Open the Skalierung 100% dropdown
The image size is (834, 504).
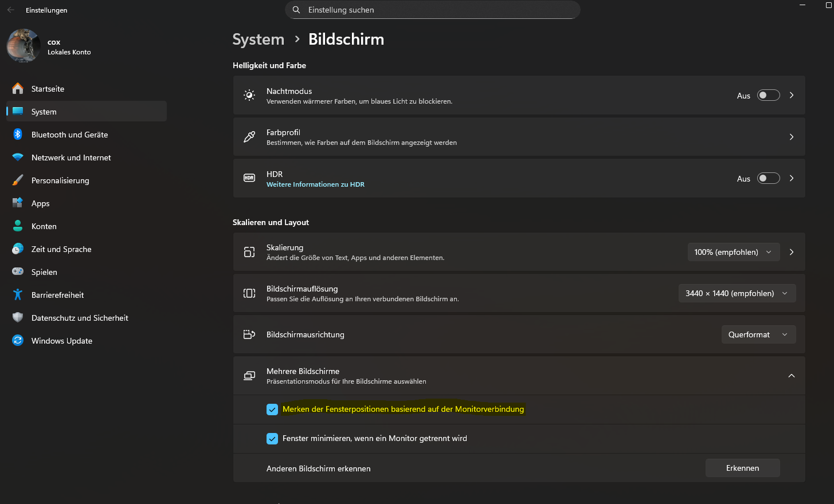pos(733,252)
